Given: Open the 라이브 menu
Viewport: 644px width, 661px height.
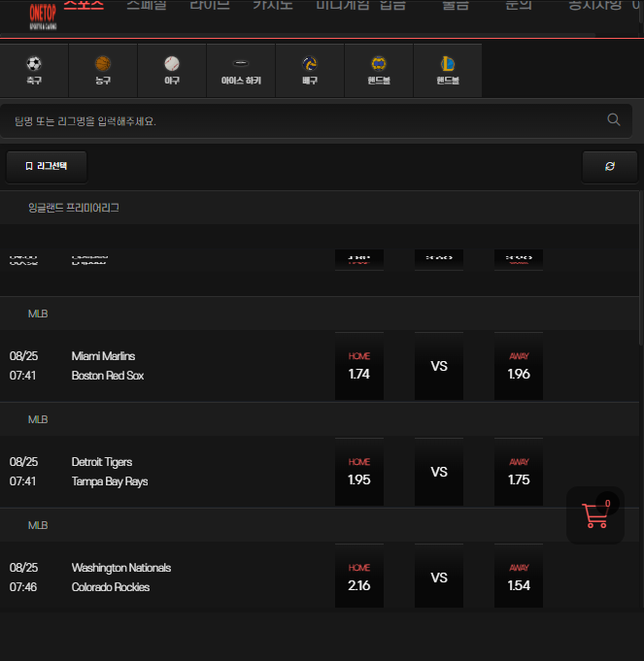Looking at the screenshot, I should [x=210, y=5].
